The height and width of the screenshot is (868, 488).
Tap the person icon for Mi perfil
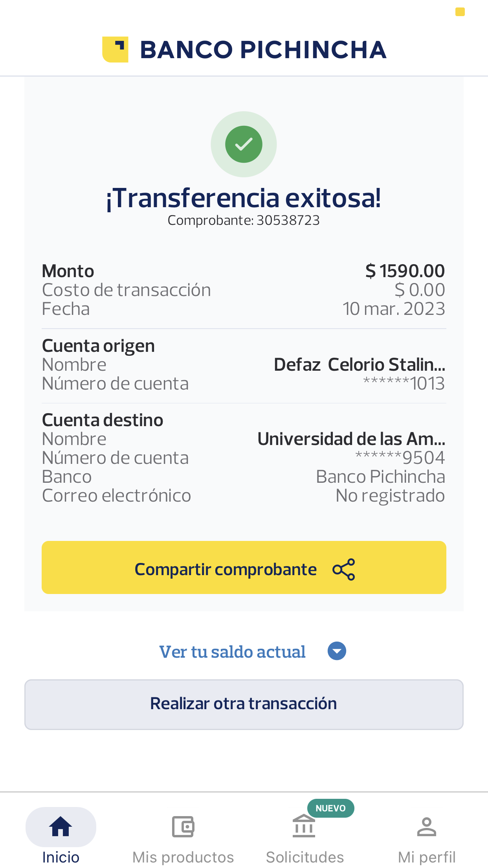point(427,827)
